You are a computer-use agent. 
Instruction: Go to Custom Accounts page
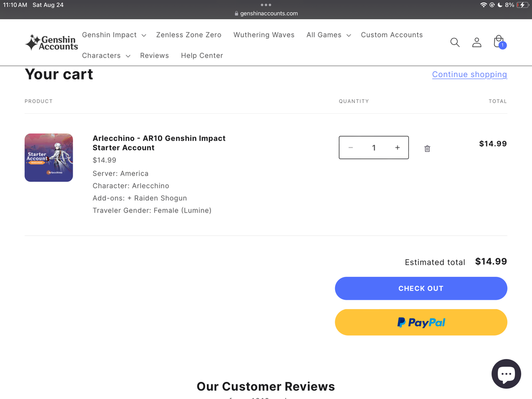point(392,35)
